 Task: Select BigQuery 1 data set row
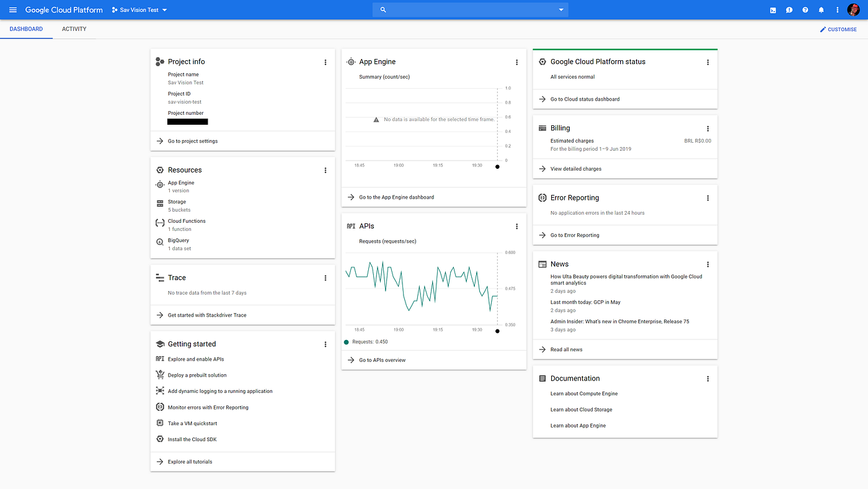(242, 244)
